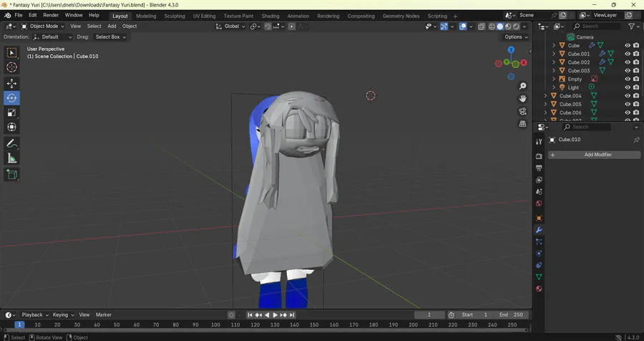
Task: Click the pan view hand icon
Action: [x=522, y=99]
